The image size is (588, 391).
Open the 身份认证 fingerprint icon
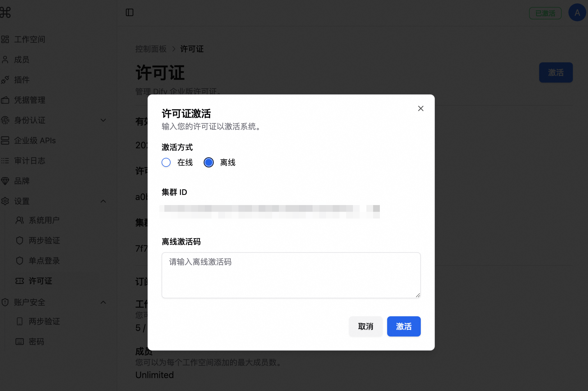click(x=5, y=120)
